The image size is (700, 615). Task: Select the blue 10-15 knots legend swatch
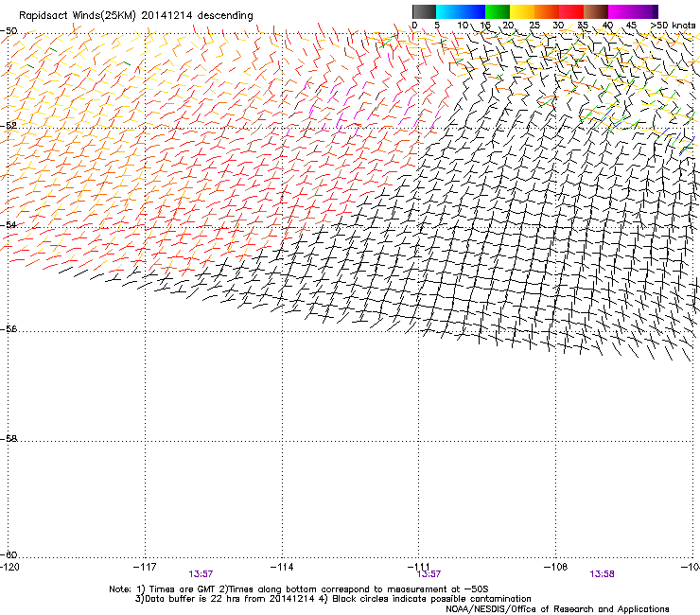click(x=473, y=11)
